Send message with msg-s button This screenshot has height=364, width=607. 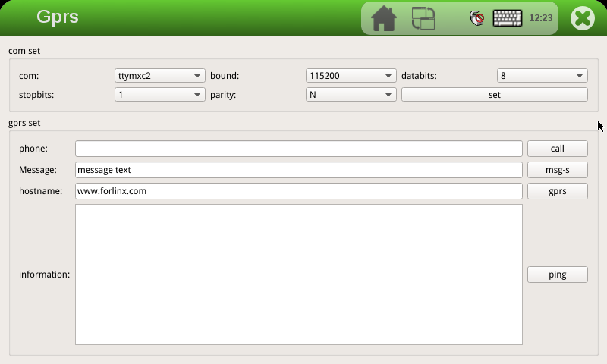(558, 170)
